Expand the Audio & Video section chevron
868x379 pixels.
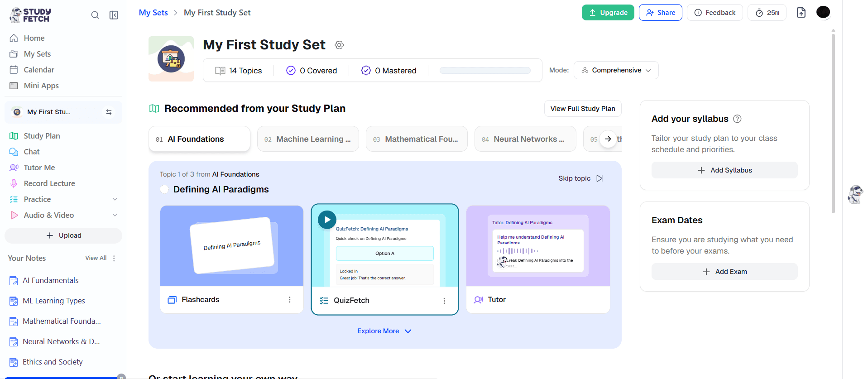(x=115, y=215)
